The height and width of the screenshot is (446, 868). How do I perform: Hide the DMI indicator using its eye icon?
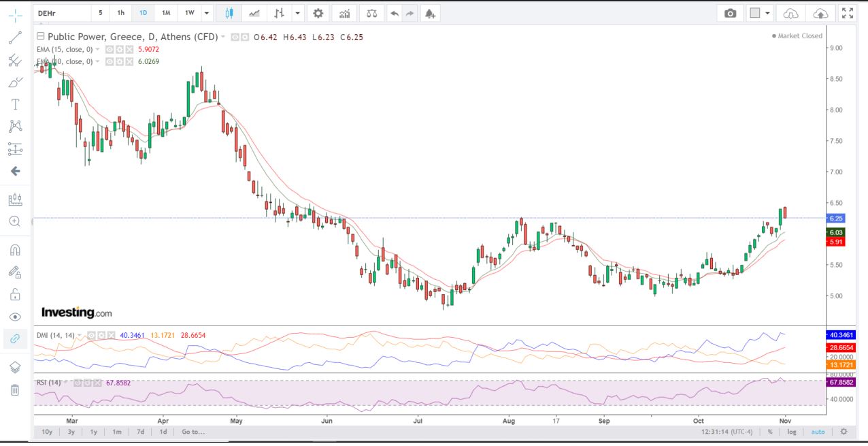coord(90,335)
